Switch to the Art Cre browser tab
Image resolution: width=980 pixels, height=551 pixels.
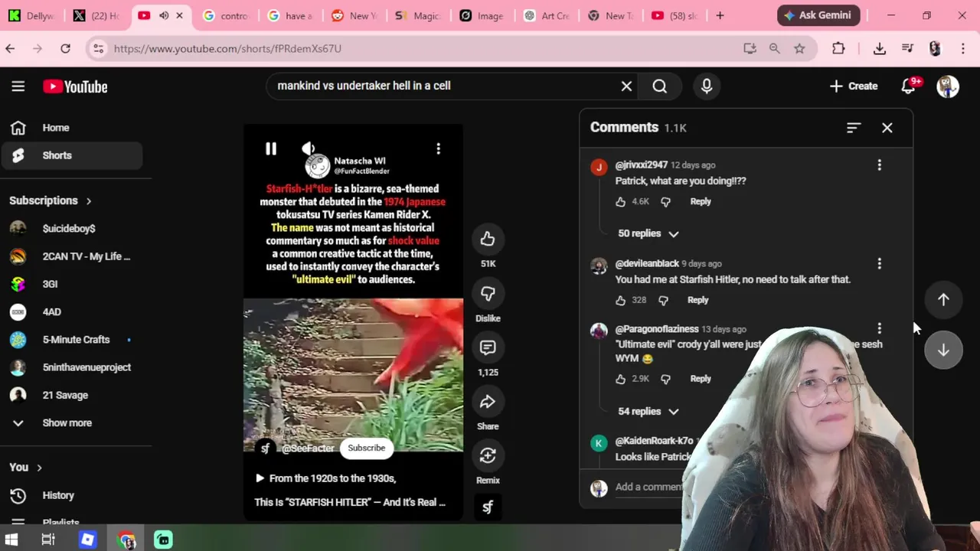click(x=547, y=15)
